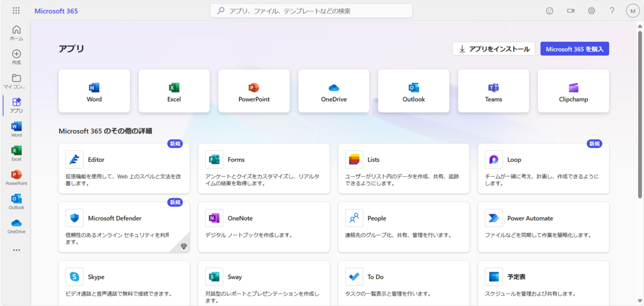This screenshot has width=644, height=306.
Task: Open the Power Automate card
Action: click(544, 227)
